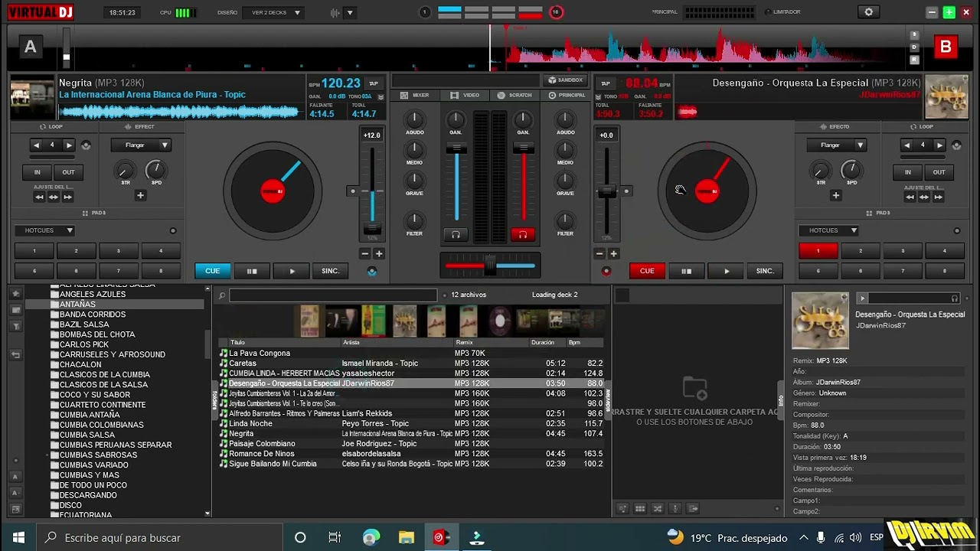
Task: Expand the info panel side handle
Action: click(781, 399)
